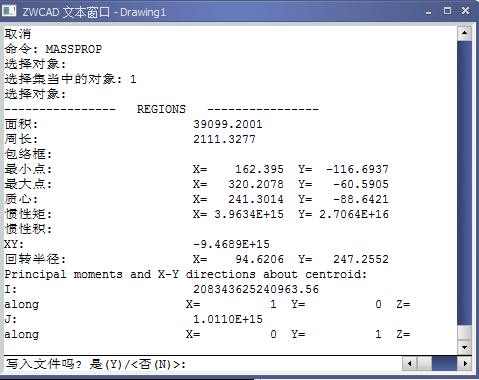
Task: Click the maximum point X value 320.2078
Action: pyautogui.click(x=256, y=184)
